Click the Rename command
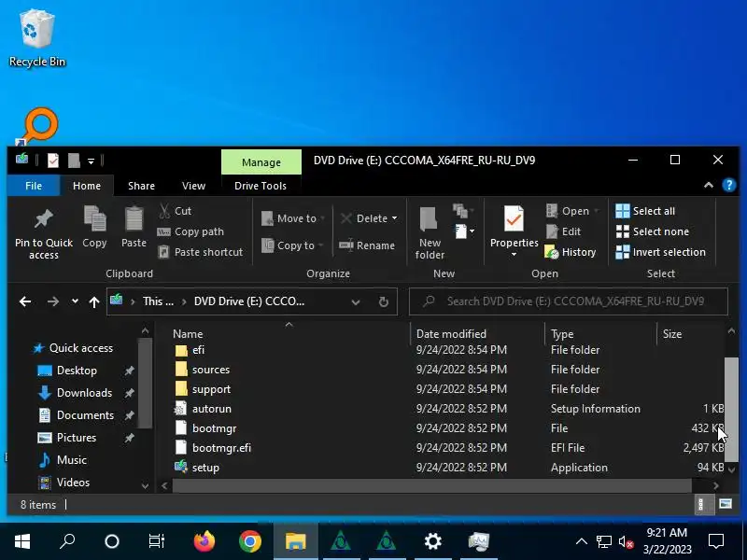Screen dimensions: 747x560 click(x=367, y=245)
